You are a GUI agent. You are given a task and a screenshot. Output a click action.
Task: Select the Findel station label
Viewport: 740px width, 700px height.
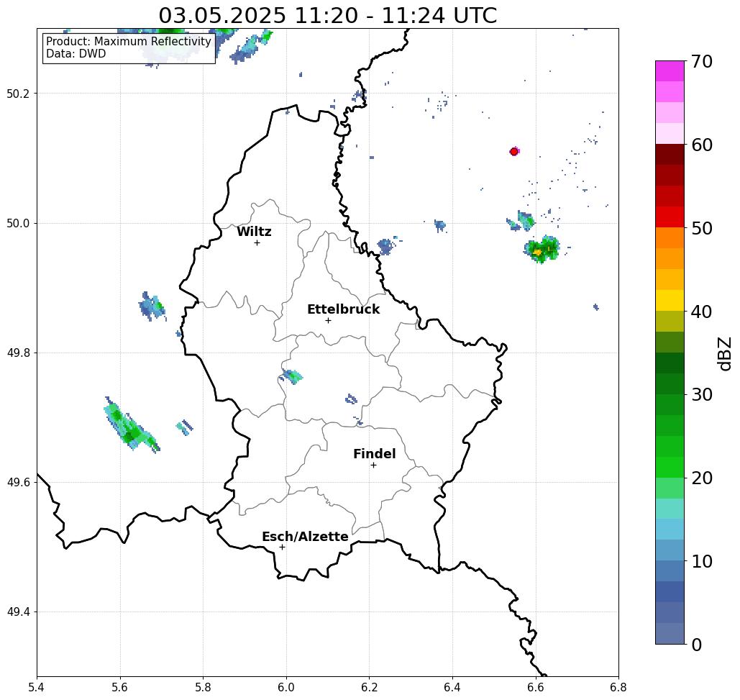coord(374,454)
